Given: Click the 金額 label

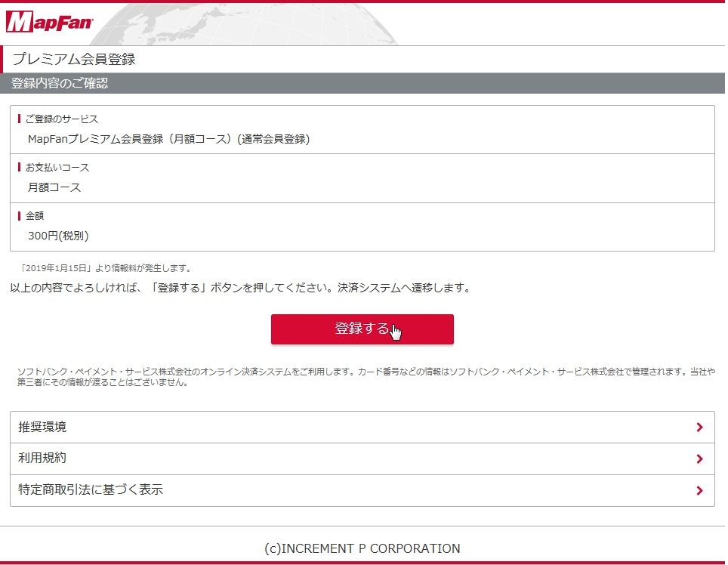Looking at the screenshot, I should coord(34,216).
